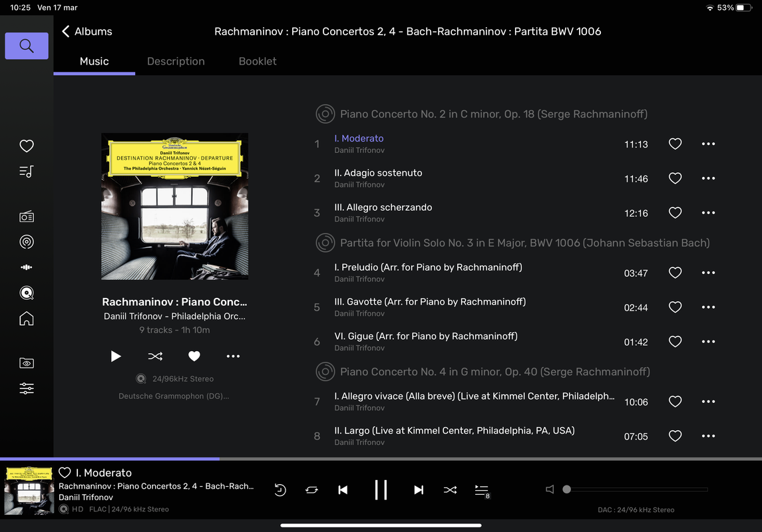Toggle repeat mode in player bar
The height and width of the screenshot is (532, 762).
(x=311, y=489)
